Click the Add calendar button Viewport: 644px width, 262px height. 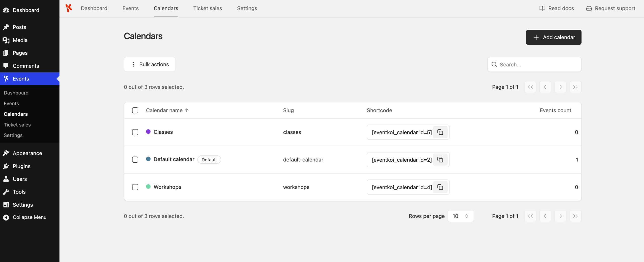pyautogui.click(x=553, y=37)
